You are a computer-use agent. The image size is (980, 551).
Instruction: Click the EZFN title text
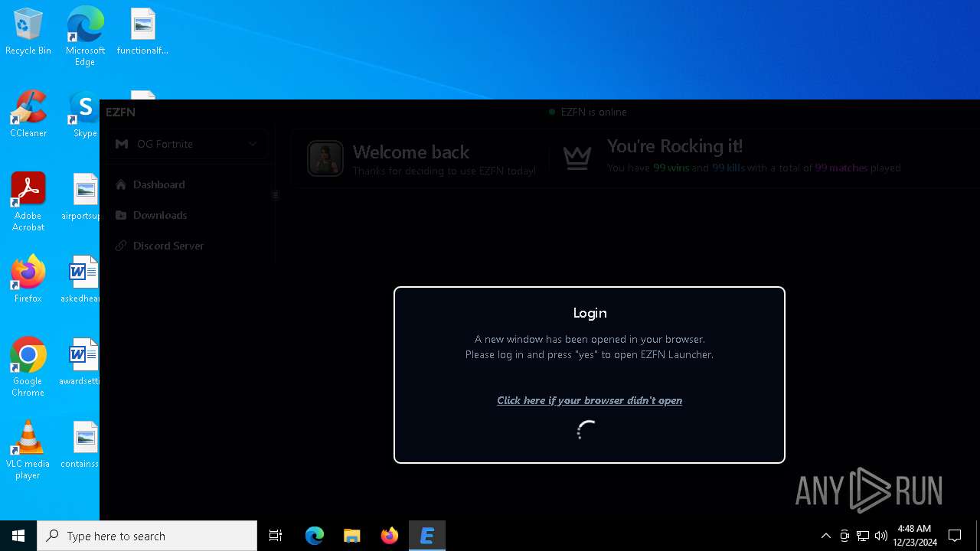click(120, 112)
